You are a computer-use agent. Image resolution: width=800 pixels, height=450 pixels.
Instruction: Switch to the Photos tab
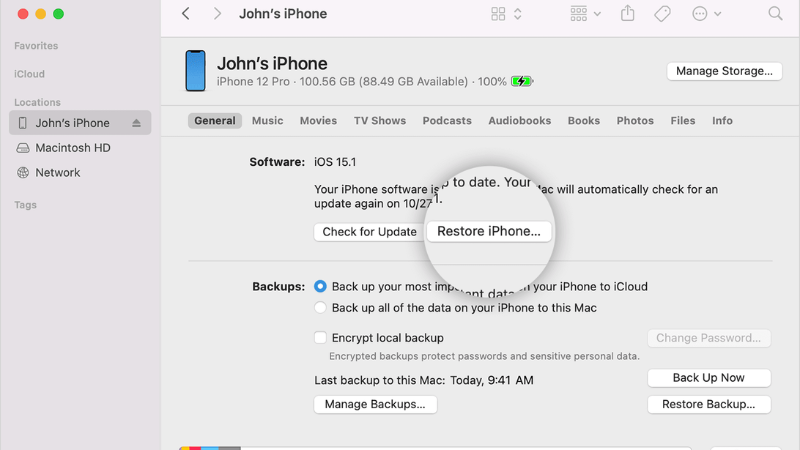(635, 121)
